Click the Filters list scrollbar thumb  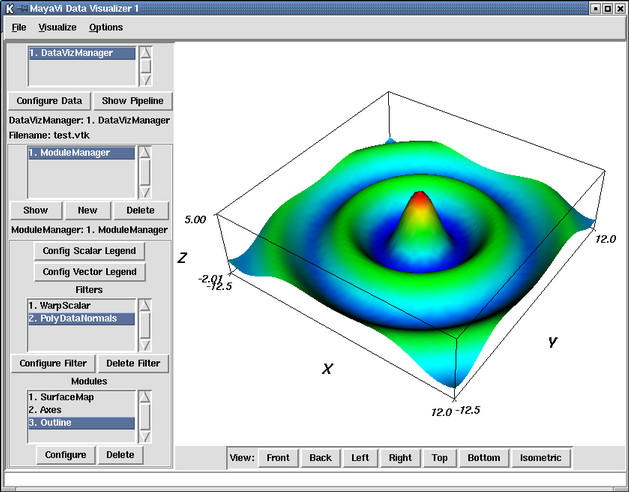point(145,325)
